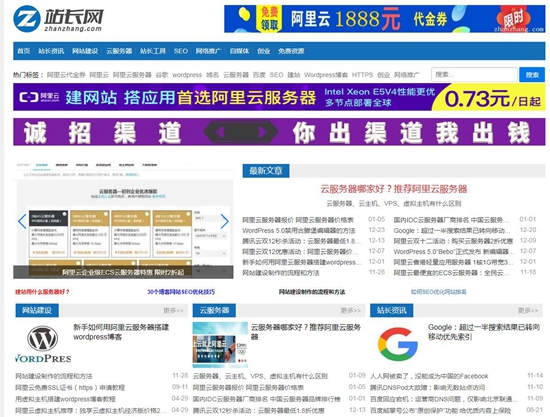Click the 诚招渠道 purple banner
This screenshot has width=550, height=417.
(279, 132)
